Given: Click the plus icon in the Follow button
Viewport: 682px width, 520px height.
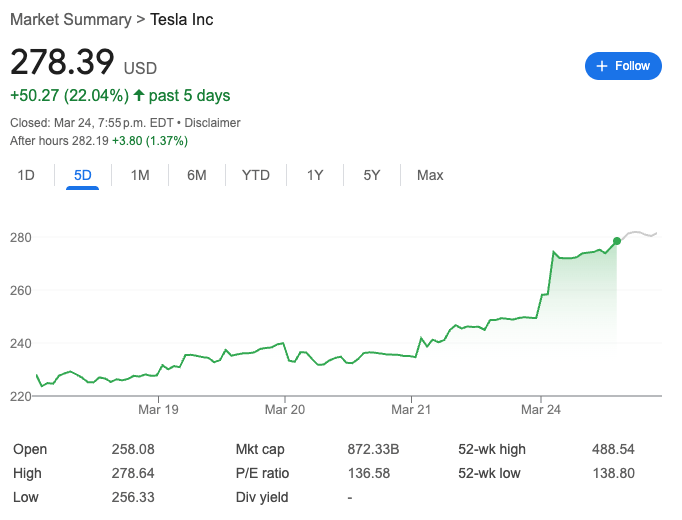Looking at the screenshot, I should click(x=602, y=66).
